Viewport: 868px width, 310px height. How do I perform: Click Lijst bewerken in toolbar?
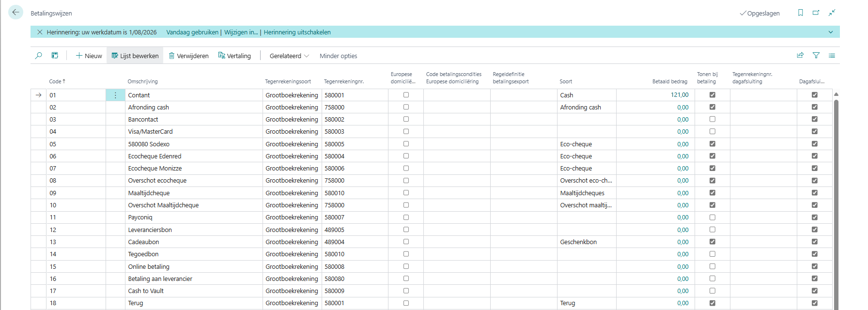135,56
